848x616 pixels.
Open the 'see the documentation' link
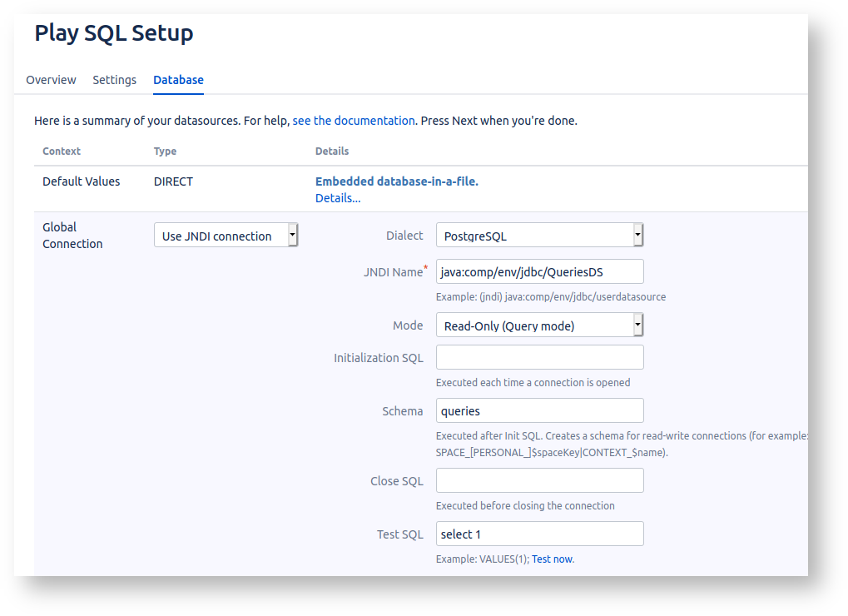353,121
